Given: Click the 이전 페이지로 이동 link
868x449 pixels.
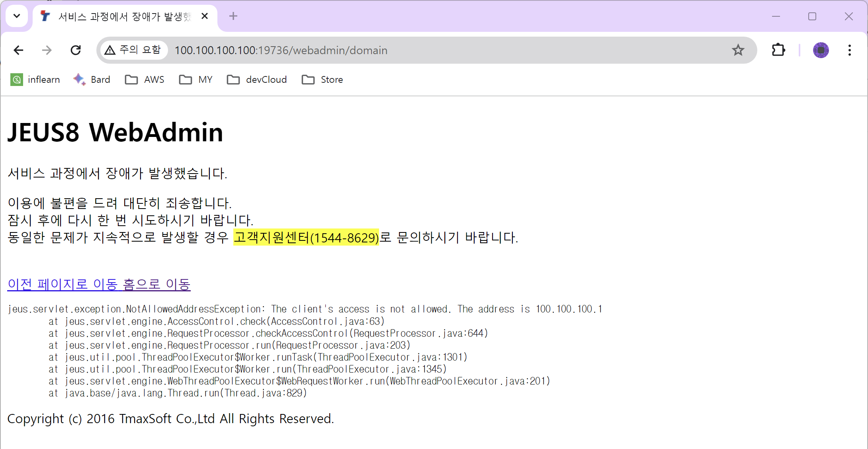Looking at the screenshot, I should coord(63,284).
